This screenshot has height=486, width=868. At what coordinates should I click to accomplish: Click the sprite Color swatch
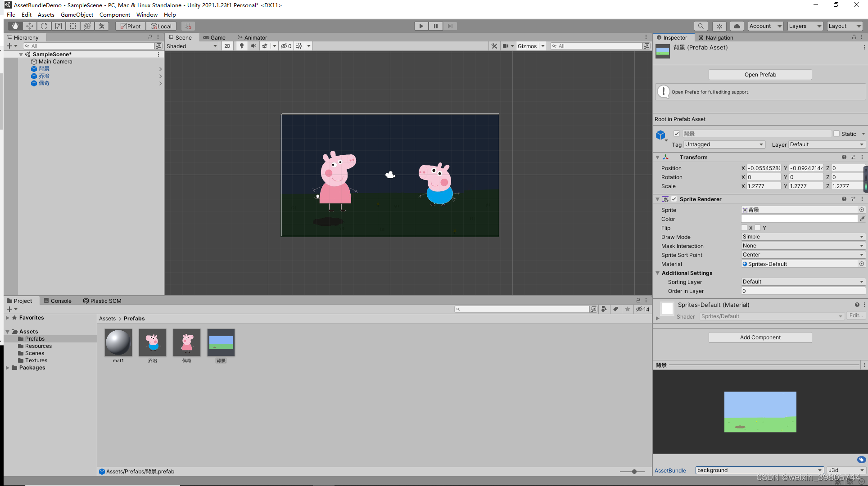pyautogui.click(x=799, y=219)
